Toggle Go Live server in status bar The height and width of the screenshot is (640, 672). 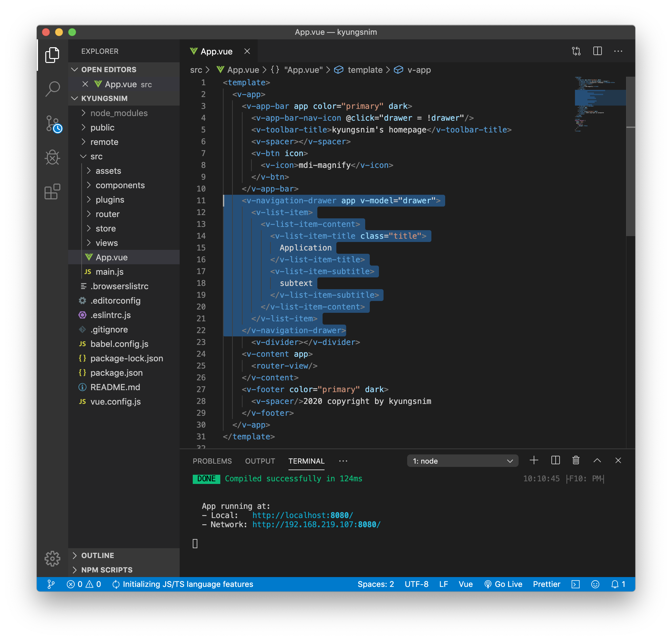coord(503,584)
